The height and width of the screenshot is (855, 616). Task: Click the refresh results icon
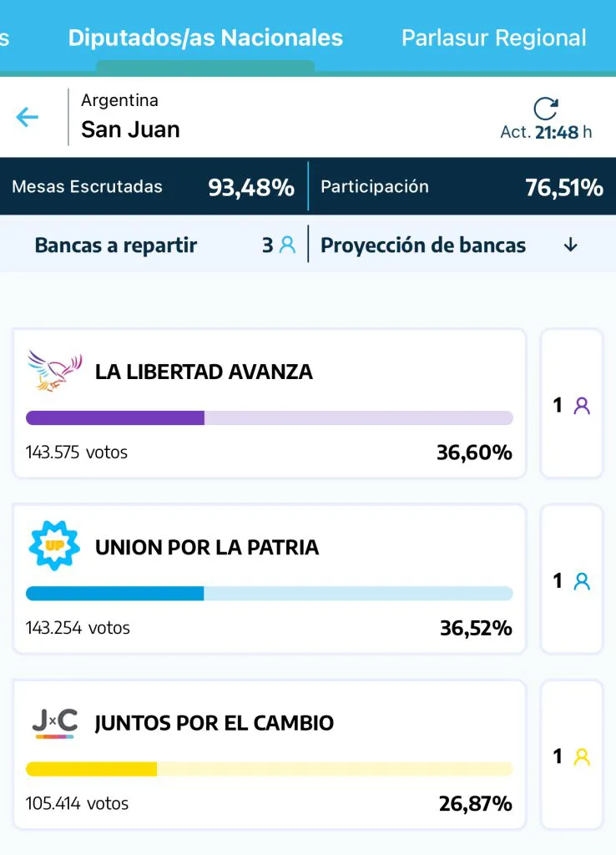546,109
